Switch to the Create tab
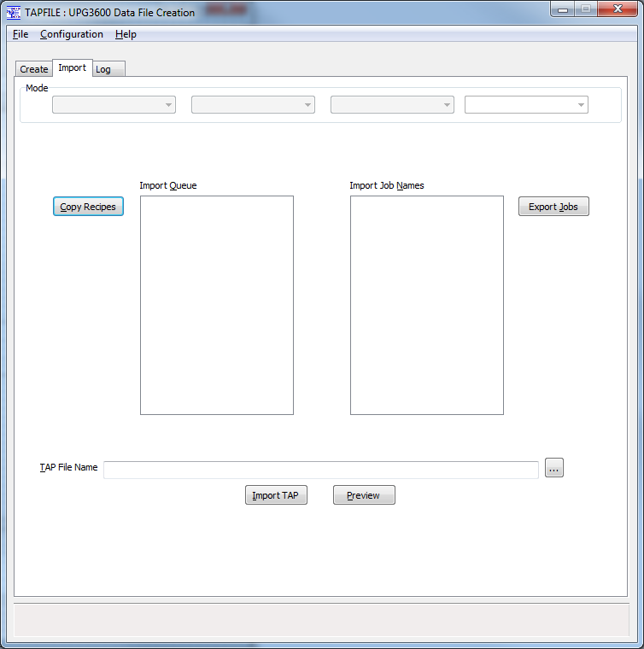The width and height of the screenshot is (644, 649). [x=34, y=69]
